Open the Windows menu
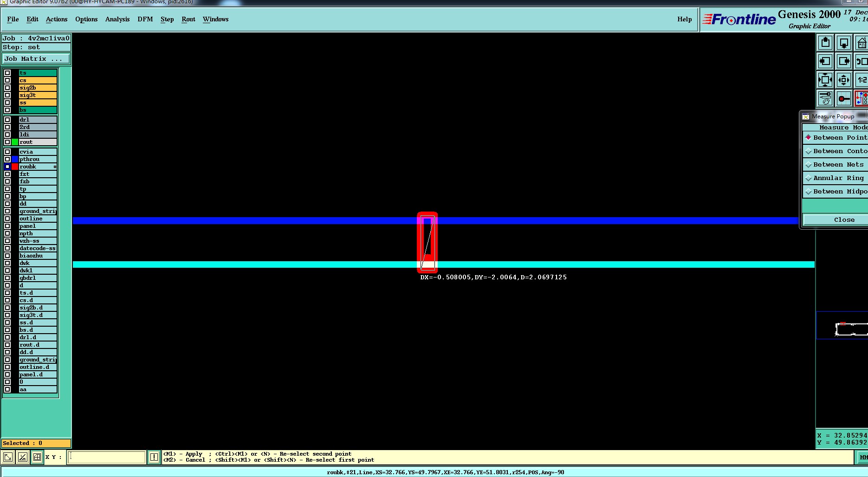The width and height of the screenshot is (868, 477). [216, 19]
